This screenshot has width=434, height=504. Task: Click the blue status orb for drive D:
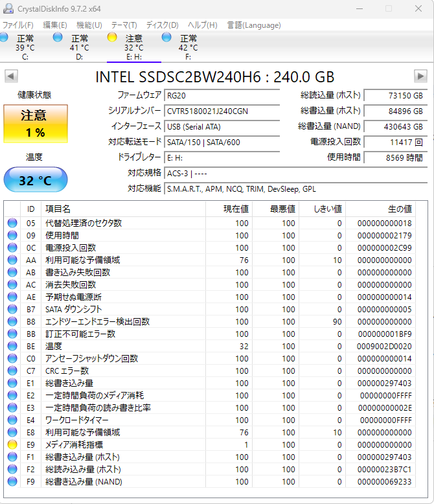click(58, 38)
